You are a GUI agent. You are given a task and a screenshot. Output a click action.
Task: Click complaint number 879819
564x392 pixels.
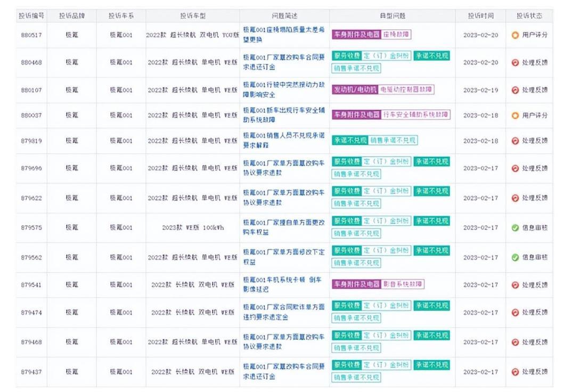pyautogui.click(x=31, y=141)
